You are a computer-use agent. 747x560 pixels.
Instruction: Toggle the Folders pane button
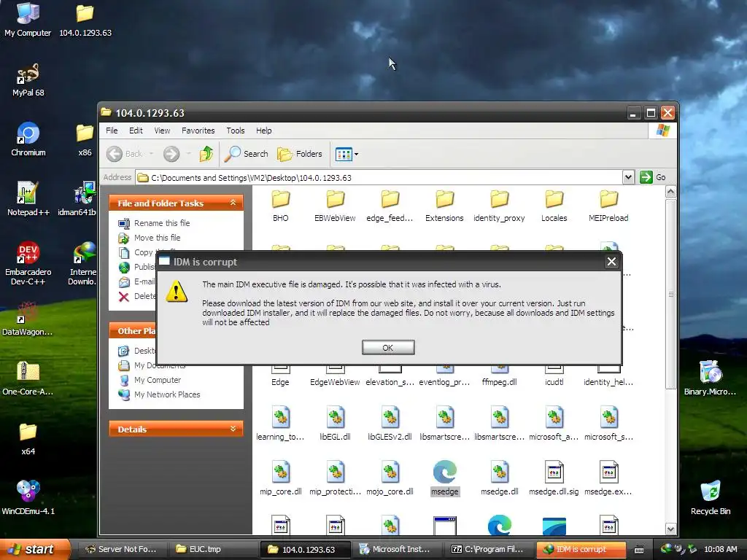point(300,154)
